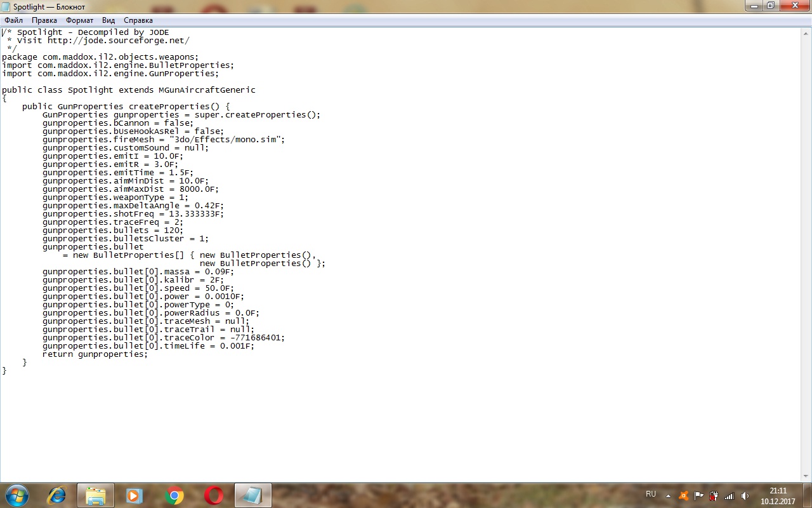Minimize the Notepad window
812x508 pixels.
[x=755, y=6]
